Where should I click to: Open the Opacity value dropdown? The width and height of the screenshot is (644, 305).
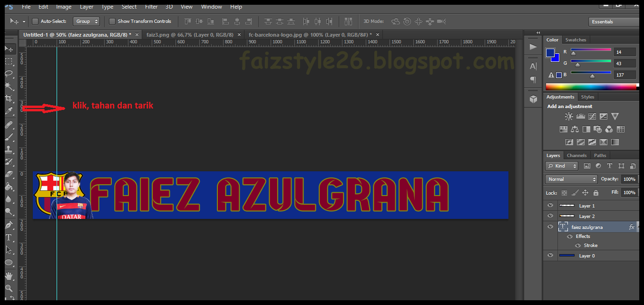(x=637, y=179)
